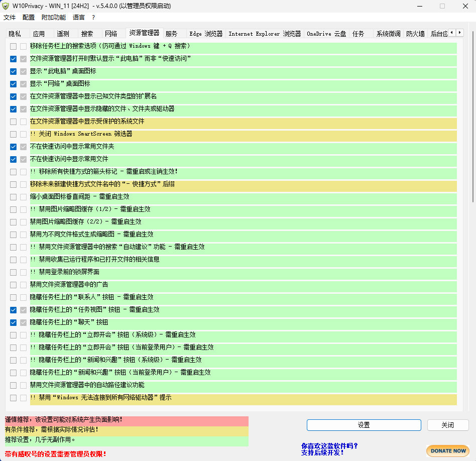The height and width of the screenshot is (461, 476).
Task: Check 禁用"无法连接到所有网络驱动器"提示 box
Action: pos(13,398)
